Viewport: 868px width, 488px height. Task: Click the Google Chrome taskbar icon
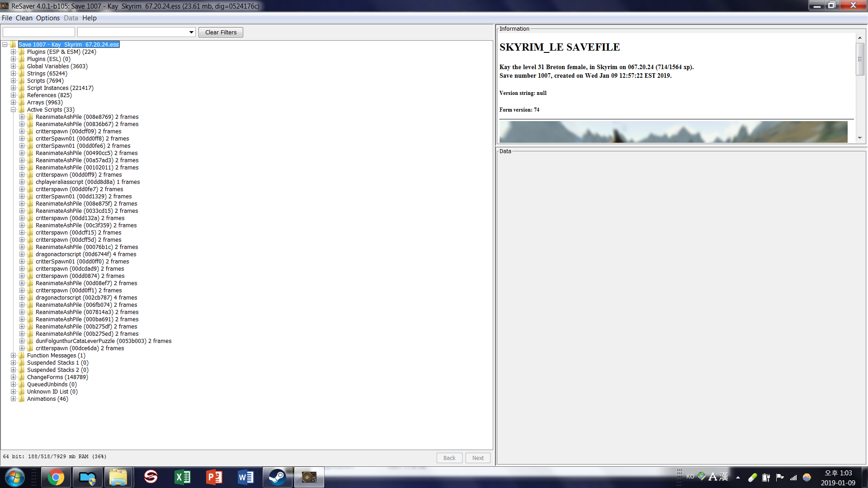point(56,477)
